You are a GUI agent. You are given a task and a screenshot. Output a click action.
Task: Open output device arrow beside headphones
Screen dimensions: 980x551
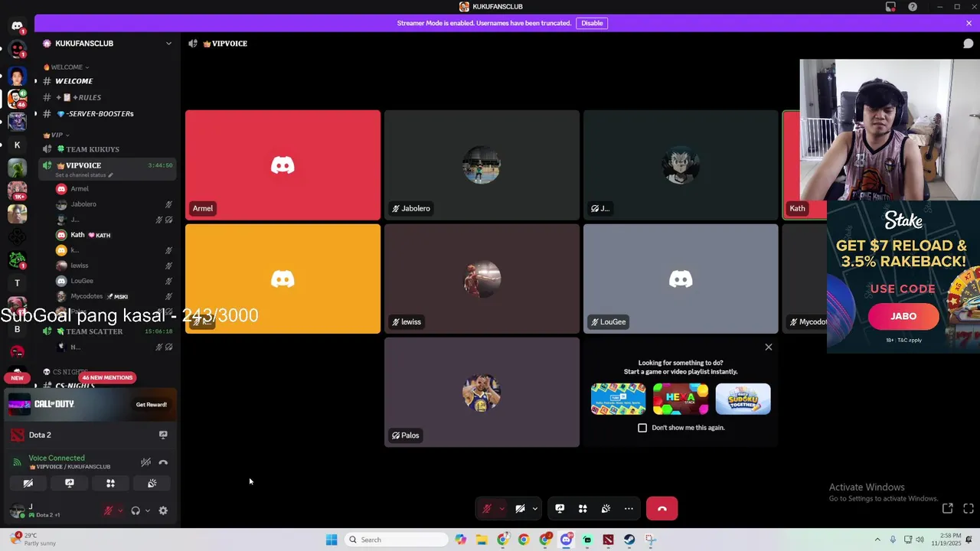[147, 510]
